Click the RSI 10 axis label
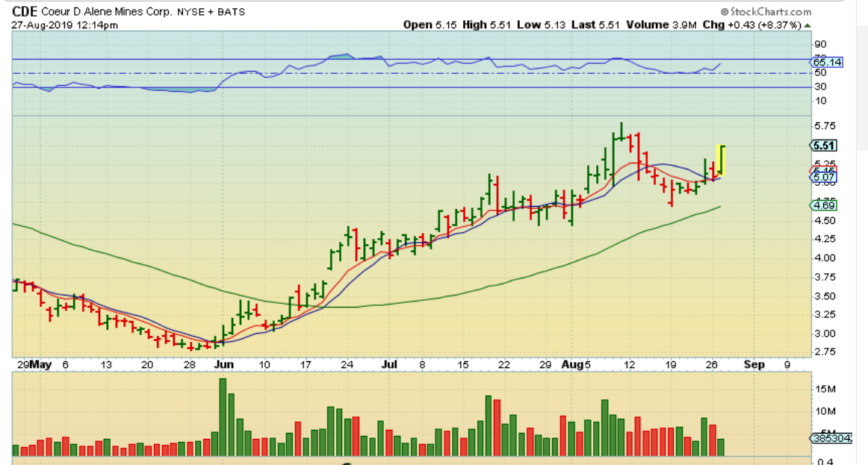 click(820, 101)
